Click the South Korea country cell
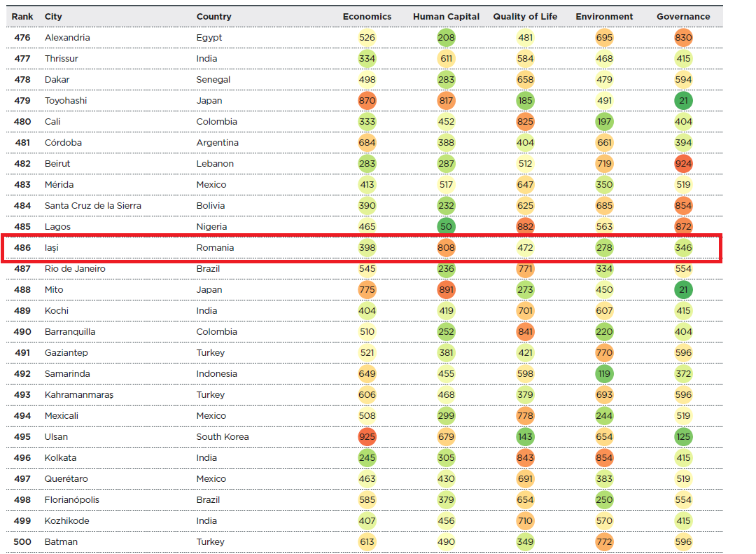 (223, 437)
